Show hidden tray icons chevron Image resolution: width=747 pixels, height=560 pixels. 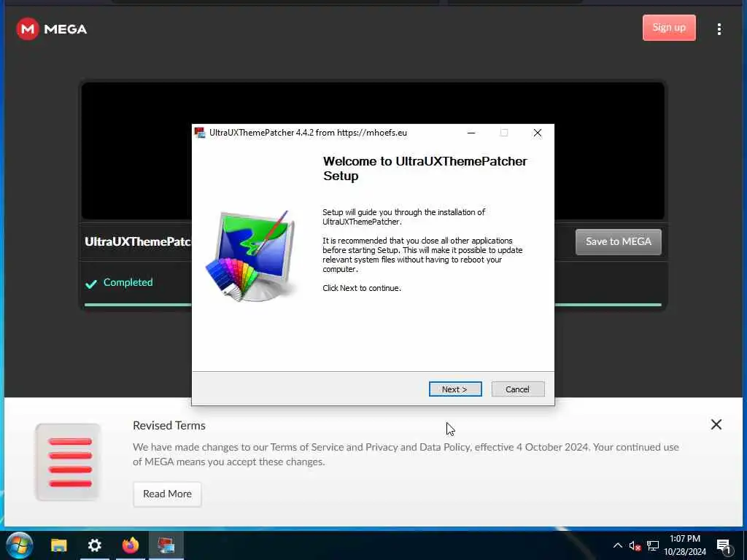(x=617, y=545)
